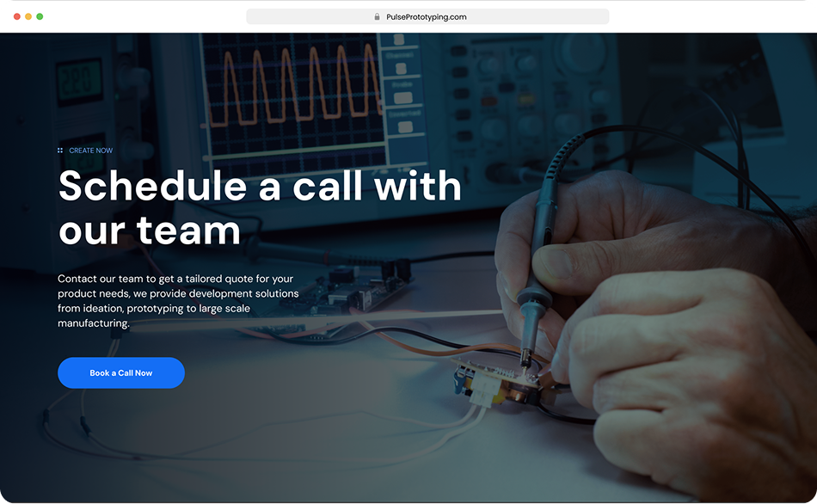Click the CREATE NOW label

(90, 151)
